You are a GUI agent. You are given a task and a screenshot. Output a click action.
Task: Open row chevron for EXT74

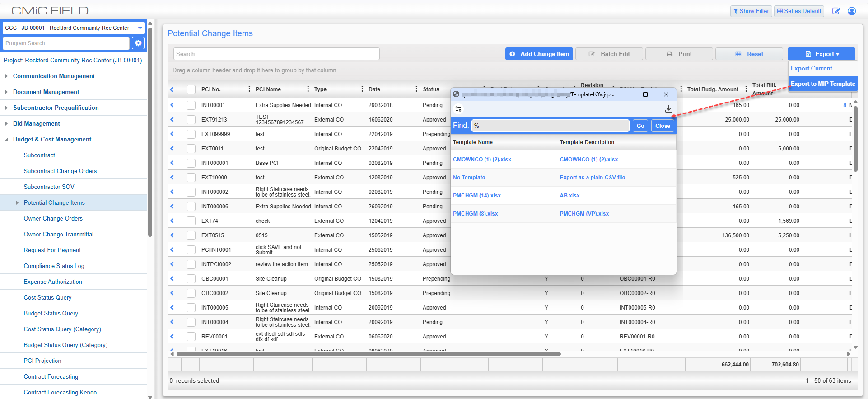coord(172,221)
